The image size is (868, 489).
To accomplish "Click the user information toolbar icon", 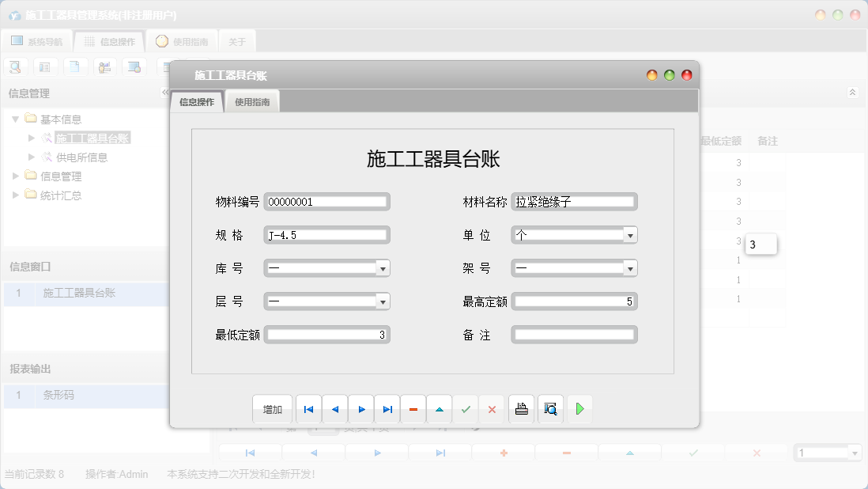I will click(x=105, y=66).
